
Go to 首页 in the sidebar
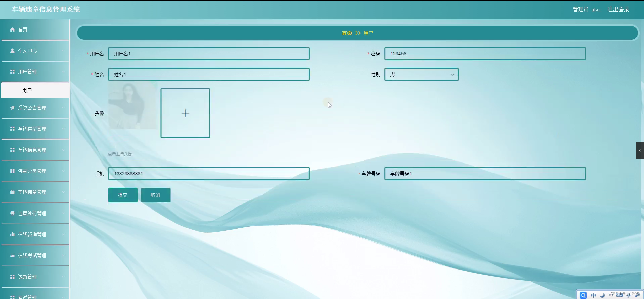(35, 29)
